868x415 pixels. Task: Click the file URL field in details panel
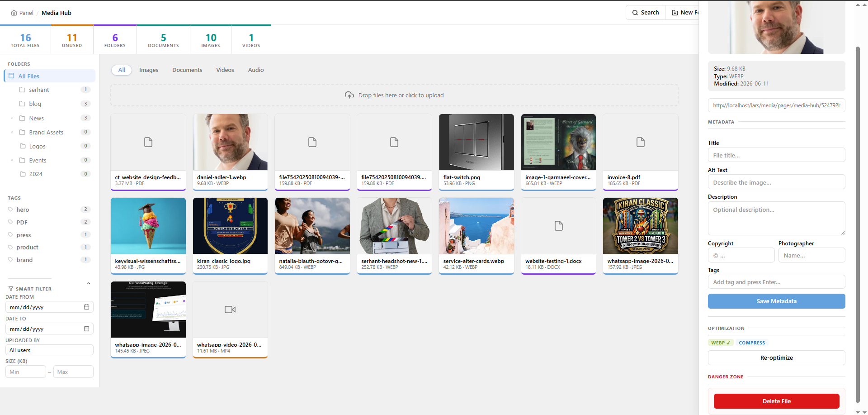point(777,105)
